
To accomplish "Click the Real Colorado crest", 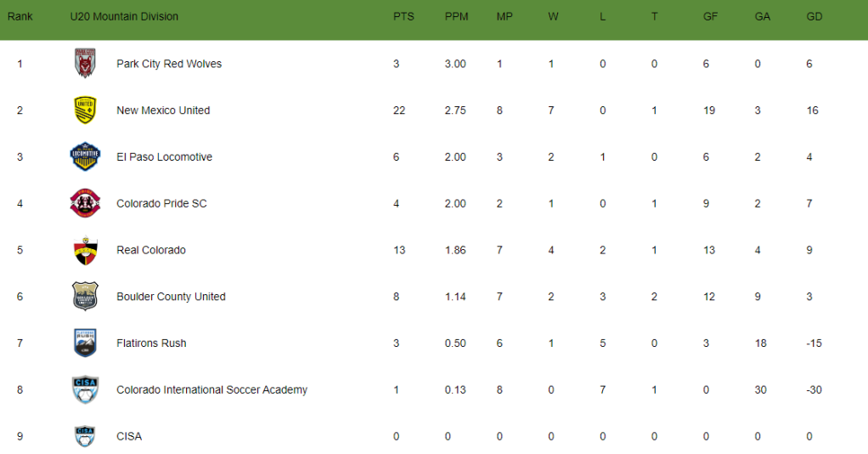I will 85,251.
